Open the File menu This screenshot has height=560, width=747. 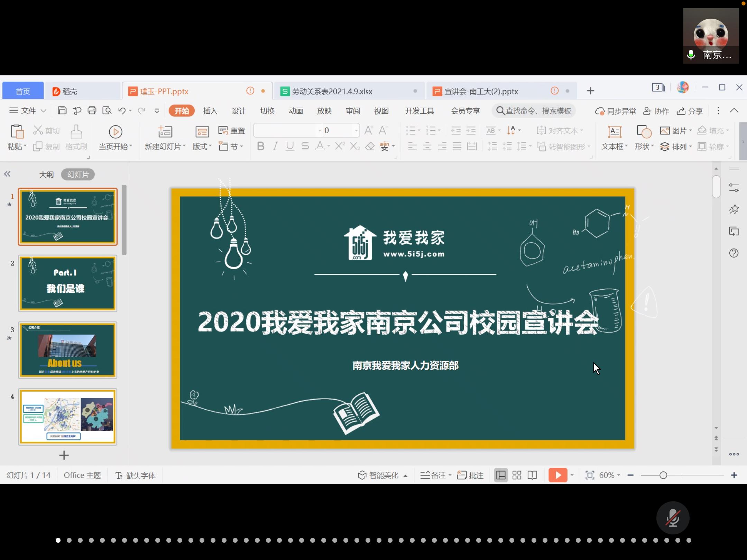tap(28, 111)
